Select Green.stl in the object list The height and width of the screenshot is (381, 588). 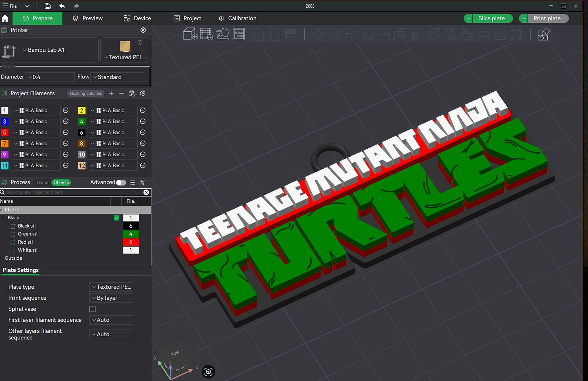tap(27, 234)
